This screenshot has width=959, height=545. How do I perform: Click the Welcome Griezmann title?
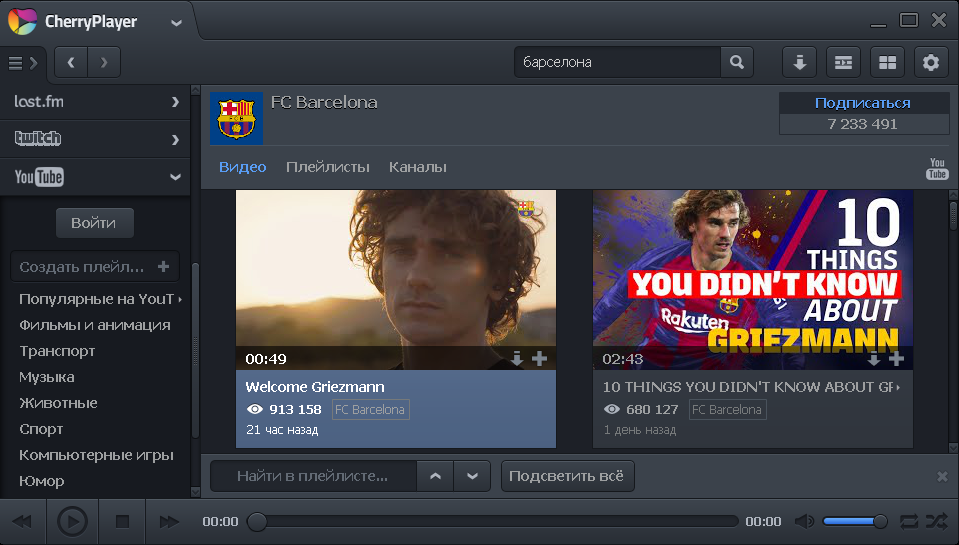click(315, 387)
